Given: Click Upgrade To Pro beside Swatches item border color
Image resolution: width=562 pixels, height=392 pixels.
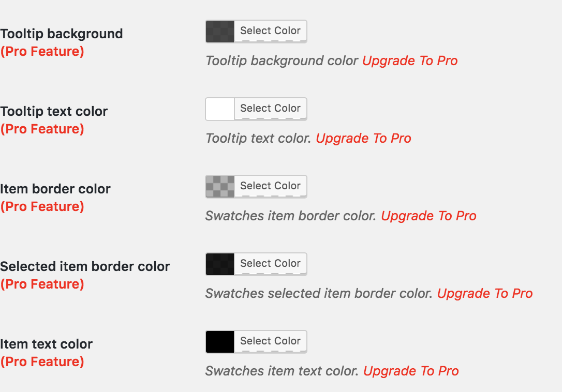Looking at the screenshot, I should pyautogui.click(x=428, y=216).
